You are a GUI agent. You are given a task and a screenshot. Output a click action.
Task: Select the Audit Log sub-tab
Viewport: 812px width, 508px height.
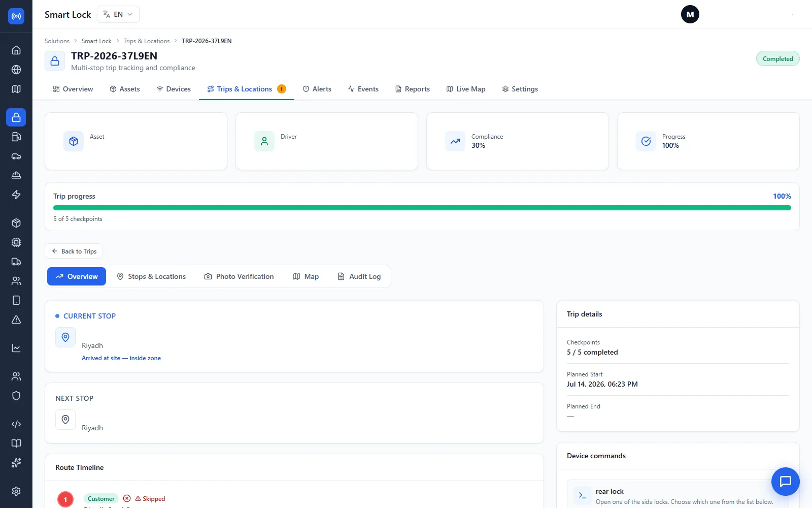pyautogui.click(x=359, y=276)
